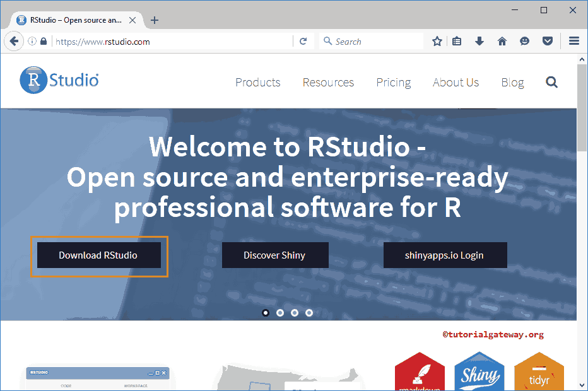Save the page to Pocket
Image resolution: width=588 pixels, height=391 pixels.
click(548, 41)
